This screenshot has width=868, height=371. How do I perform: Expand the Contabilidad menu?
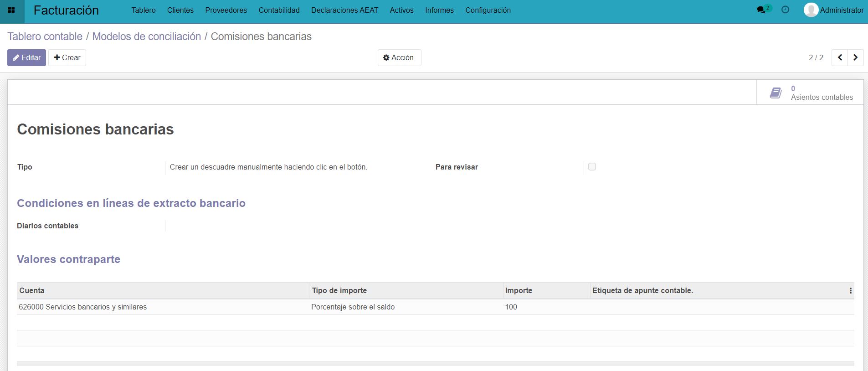[279, 10]
